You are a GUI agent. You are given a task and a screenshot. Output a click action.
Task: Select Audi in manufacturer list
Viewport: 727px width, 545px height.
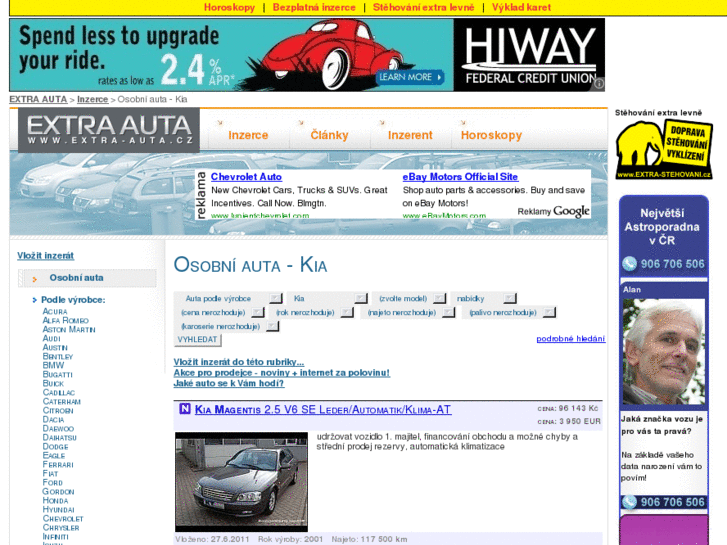click(51, 339)
